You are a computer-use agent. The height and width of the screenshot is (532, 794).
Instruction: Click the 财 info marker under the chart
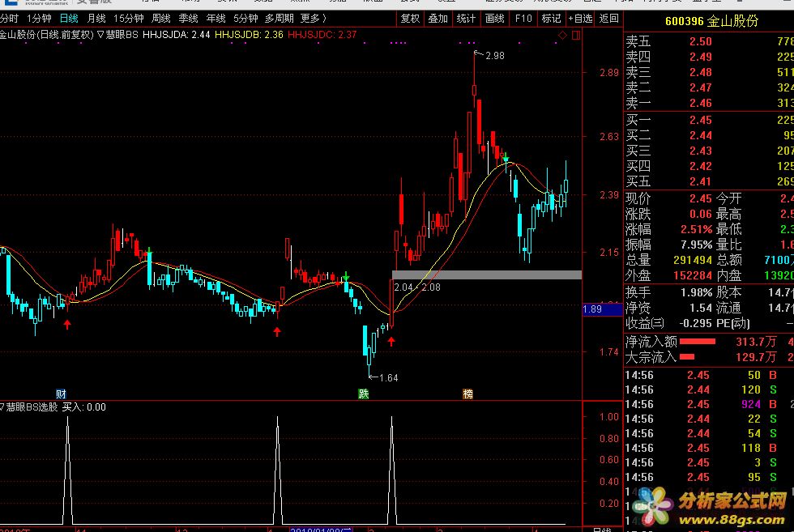[x=62, y=394]
